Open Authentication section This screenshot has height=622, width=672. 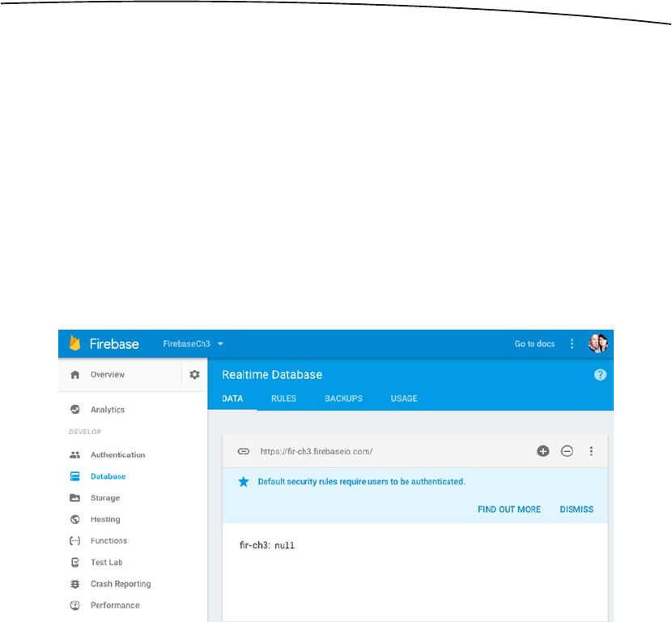[118, 455]
